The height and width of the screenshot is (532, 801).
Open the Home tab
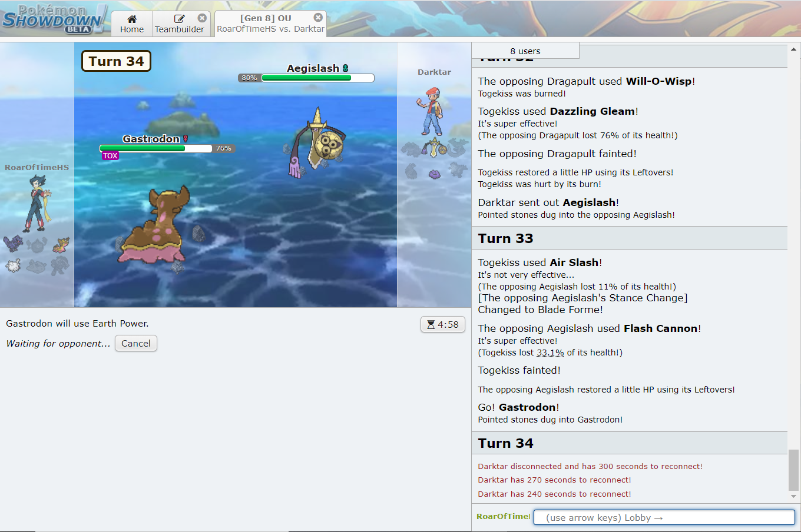pos(132,24)
